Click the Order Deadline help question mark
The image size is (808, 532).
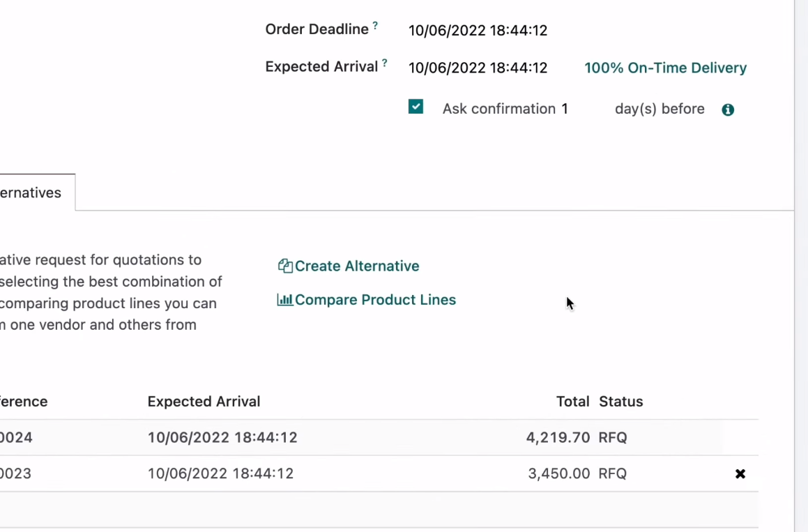[x=375, y=26]
